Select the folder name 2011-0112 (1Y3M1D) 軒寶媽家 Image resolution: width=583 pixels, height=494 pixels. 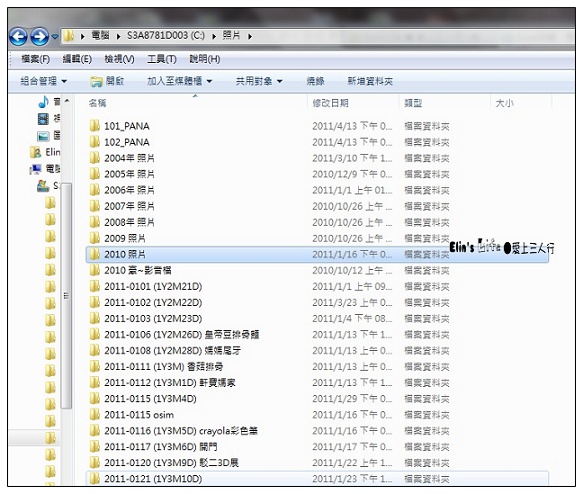170,382
